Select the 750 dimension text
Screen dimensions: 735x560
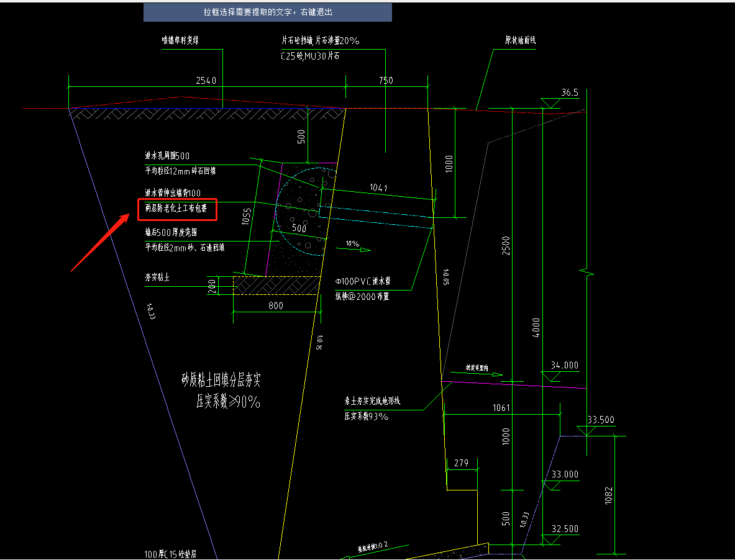385,80
